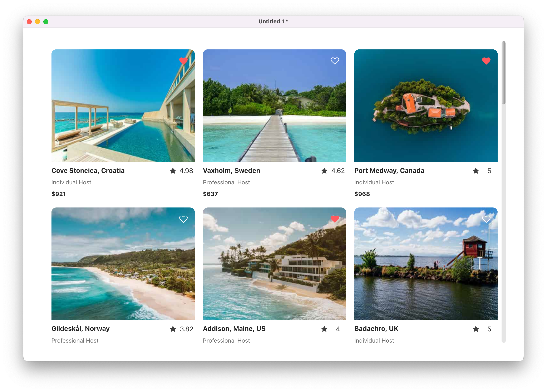
Task: Toggle the Port Medway heart icon
Action: click(x=486, y=61)
